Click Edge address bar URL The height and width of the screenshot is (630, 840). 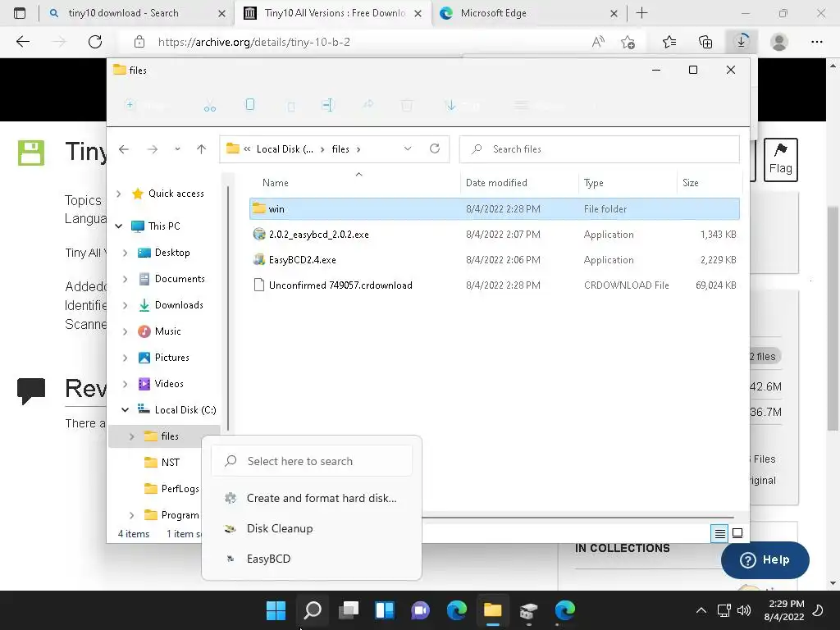[x=254, y=42]
